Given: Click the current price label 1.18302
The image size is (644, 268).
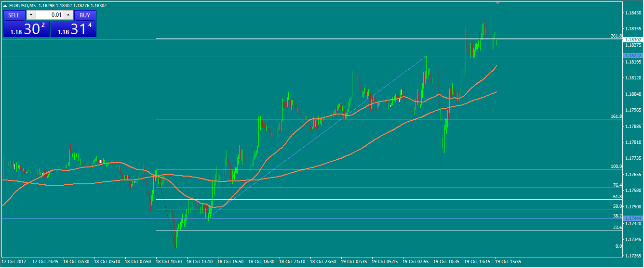Looking at the screenshot, I should (633, 39).
